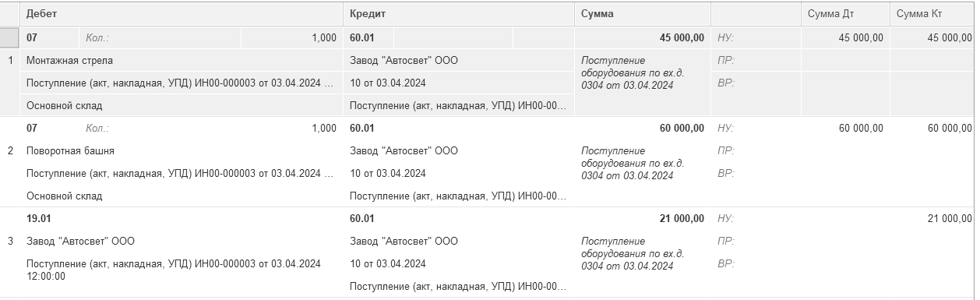
Task: Click the 21 000,00 amount cell
Action: tap(643, 219)
